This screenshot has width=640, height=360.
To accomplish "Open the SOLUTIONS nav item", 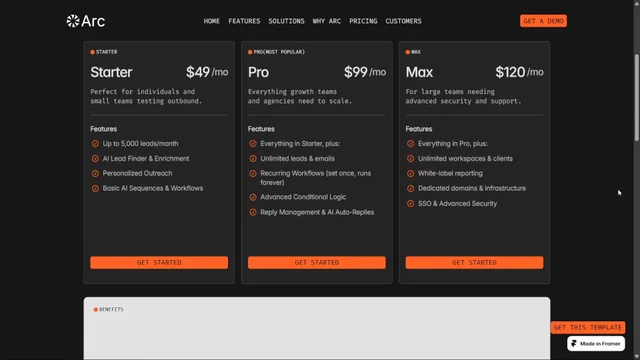I will pyautogui.click(x=286, y=21).
